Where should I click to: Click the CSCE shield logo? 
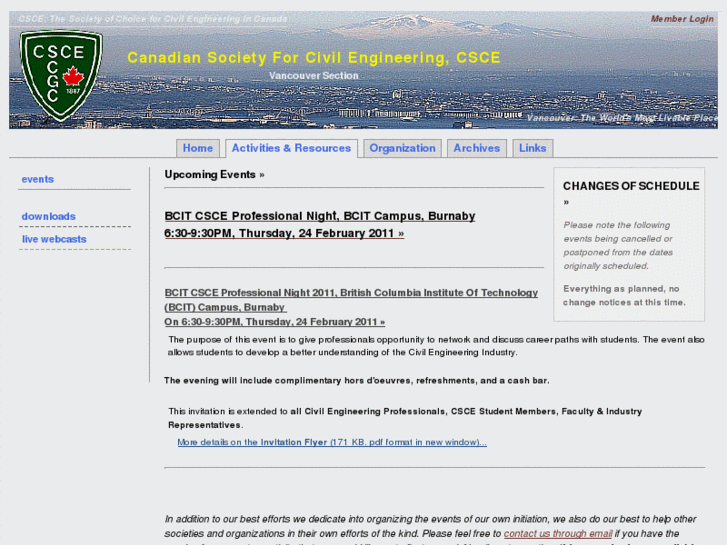[61, 75]
